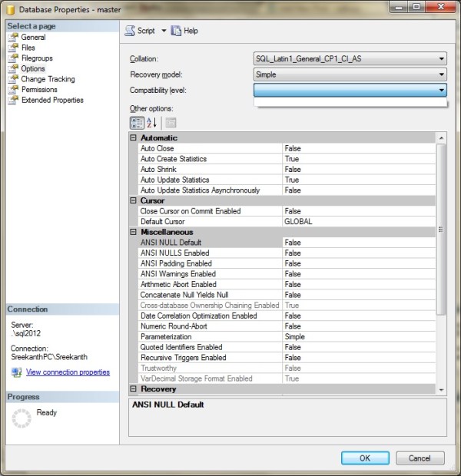The height and width of the screenshot is (476, 461).
Task: Expand the Collation dropdown
Action: coord(441,58)
